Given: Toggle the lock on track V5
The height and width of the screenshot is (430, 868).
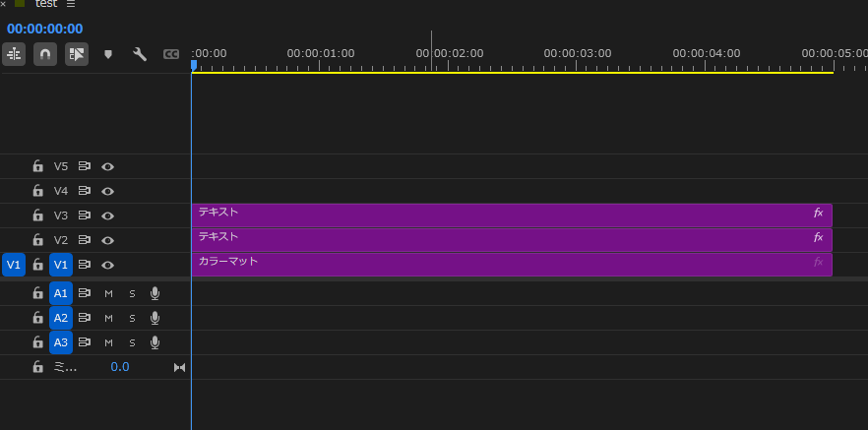Looking at the screenshot, I should click(x=37, y=166).
